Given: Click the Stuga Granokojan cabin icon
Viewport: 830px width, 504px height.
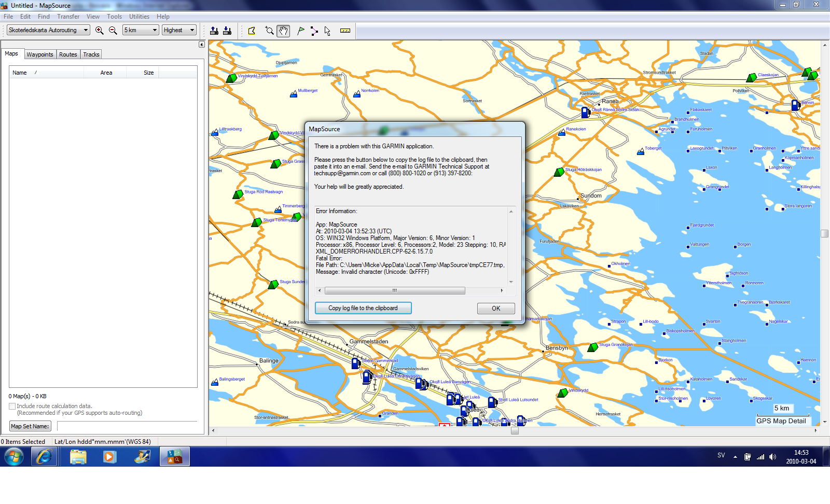Looking at the screenshot, I should tap(593, 347).
